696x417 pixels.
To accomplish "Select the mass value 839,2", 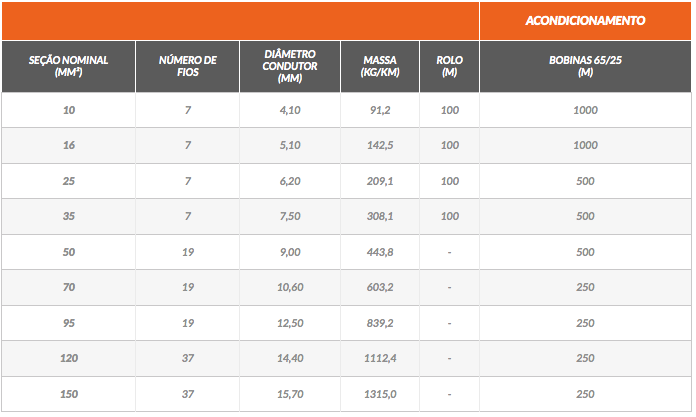I will (380, 323).
